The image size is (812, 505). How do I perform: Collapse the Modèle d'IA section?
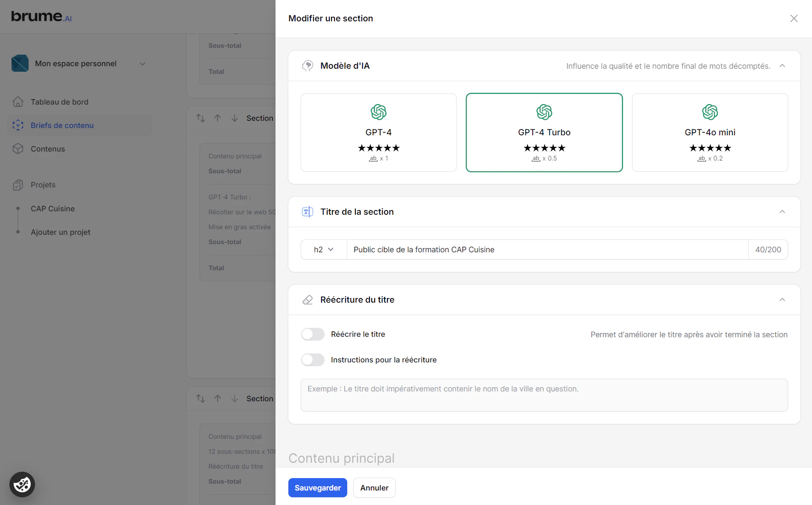pos(783,66)
